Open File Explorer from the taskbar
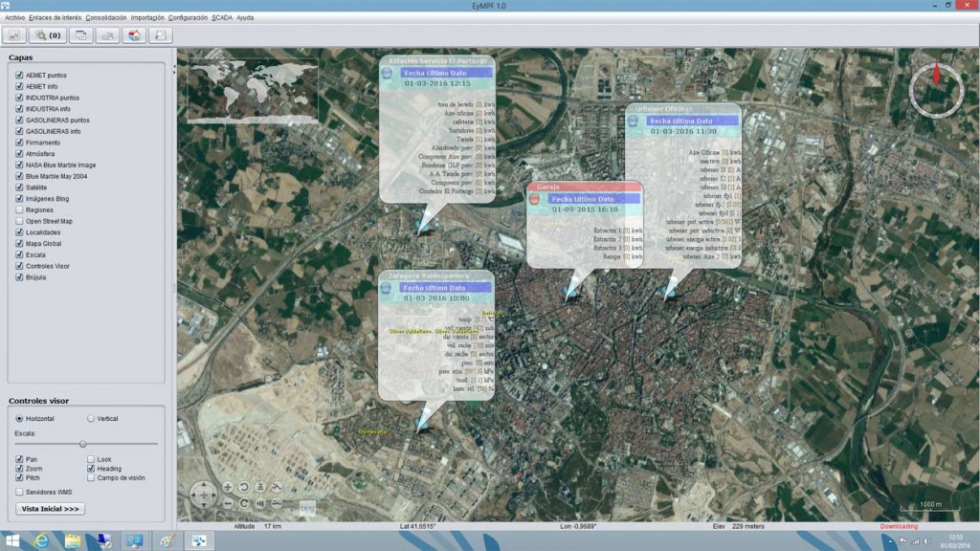The image size is (980, 551). 73,541
